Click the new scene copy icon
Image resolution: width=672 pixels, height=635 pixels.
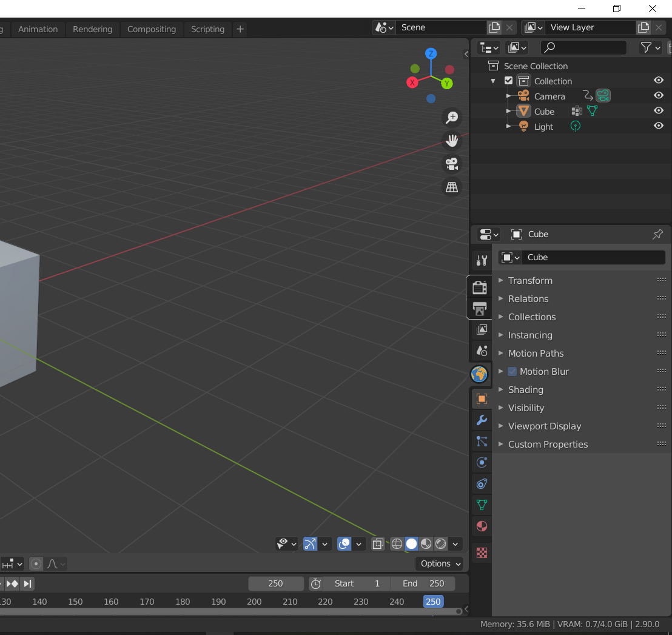tap(494, 27)
